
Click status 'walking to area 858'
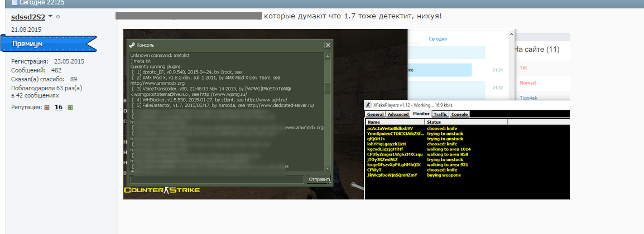point(448,154)
